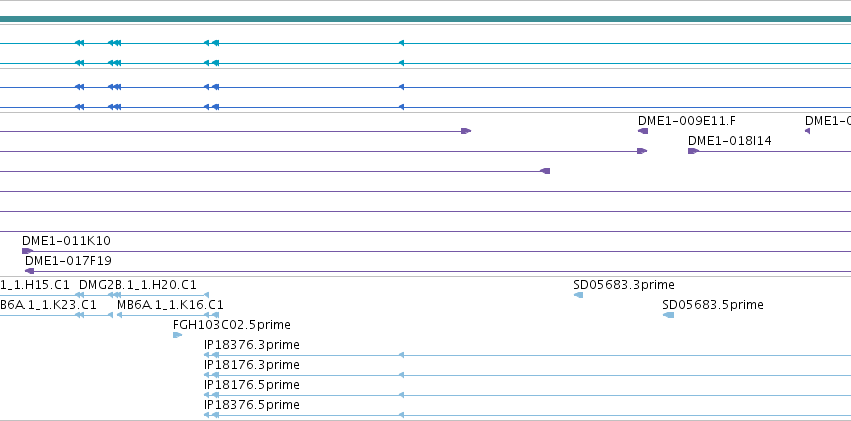Click the DME1-009E11.F feature label
The width and height of the screenshot is (851, 421).
687,121
